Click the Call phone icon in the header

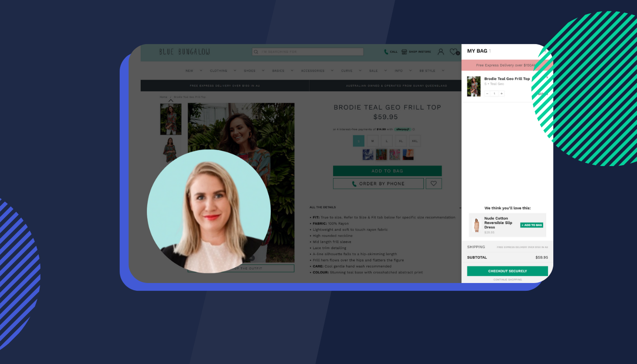pyautogui.click(x=387, y=51)
